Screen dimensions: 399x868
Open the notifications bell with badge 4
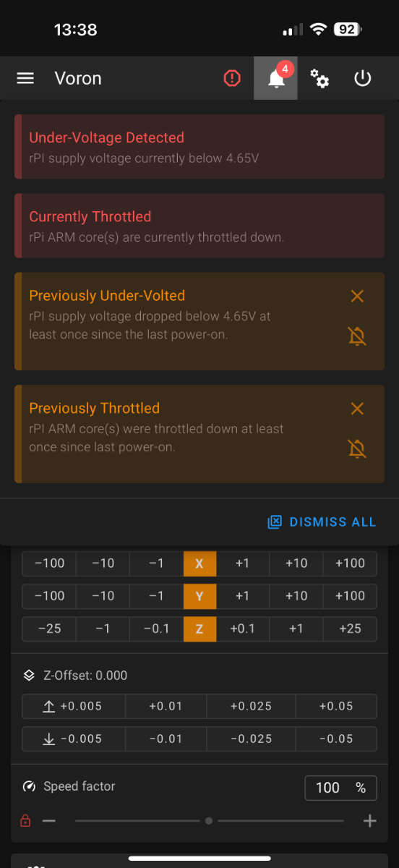(275, 78)
